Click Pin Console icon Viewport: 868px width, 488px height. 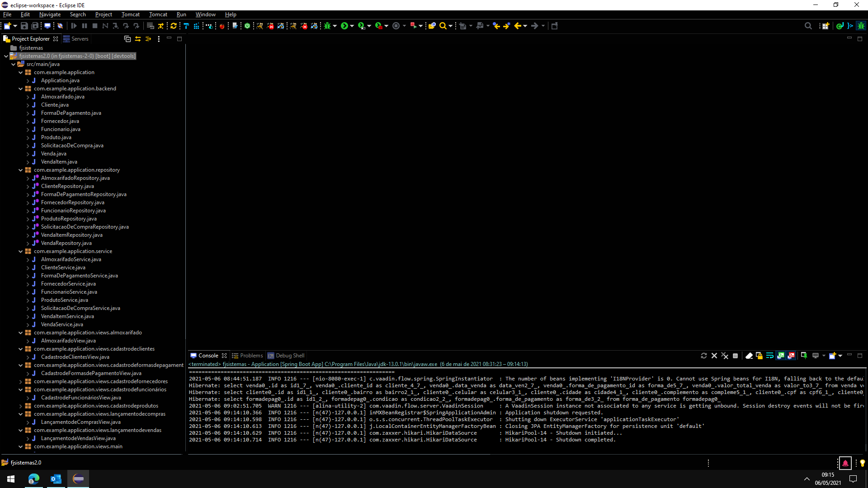coord(804,356)
